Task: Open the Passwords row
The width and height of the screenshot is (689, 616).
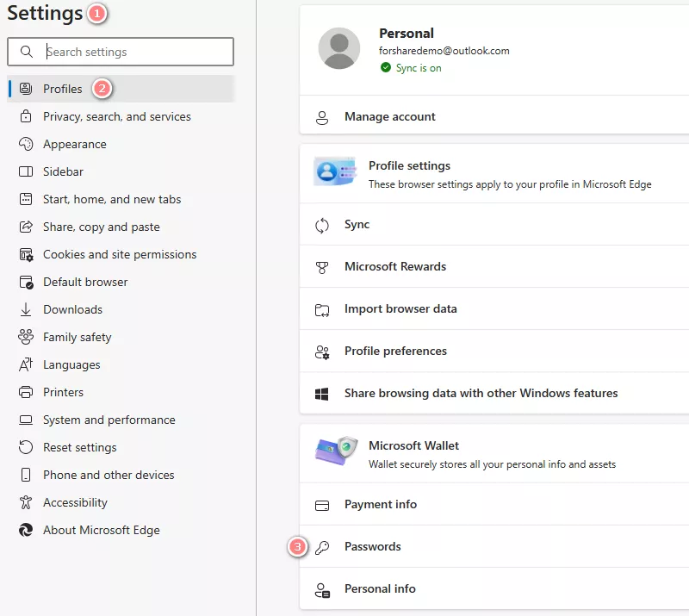Action: [x=494, y=546]
